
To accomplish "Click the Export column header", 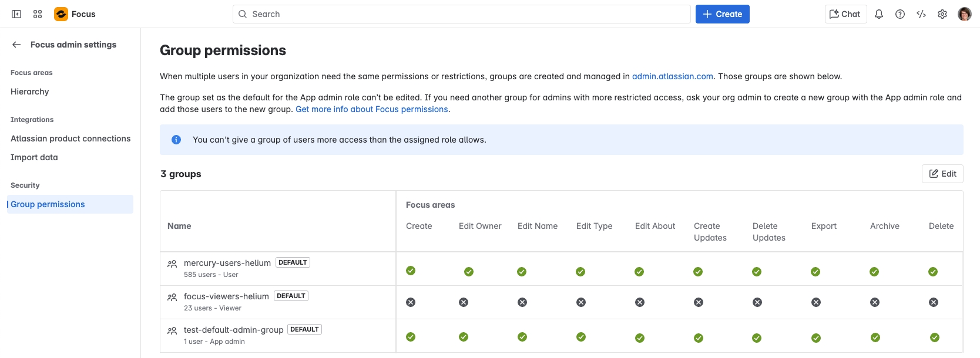I will 824,226.
